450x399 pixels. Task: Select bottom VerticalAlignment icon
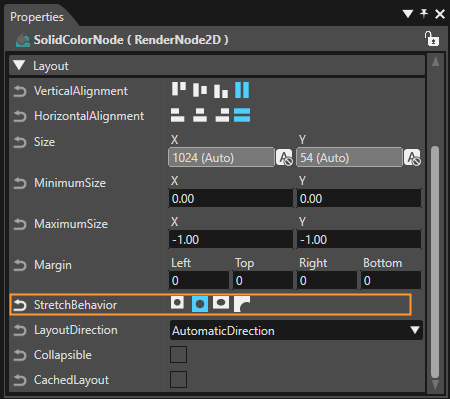tap(221, 91)
